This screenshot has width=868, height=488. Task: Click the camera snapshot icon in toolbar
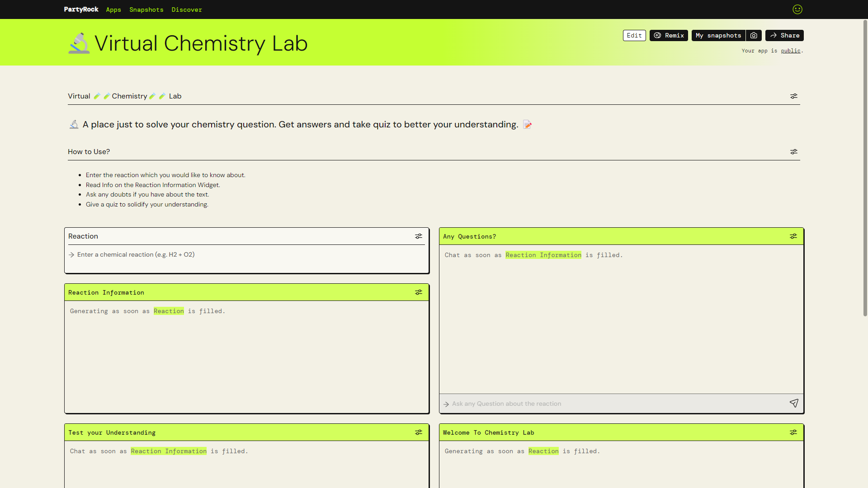point(754,35)
